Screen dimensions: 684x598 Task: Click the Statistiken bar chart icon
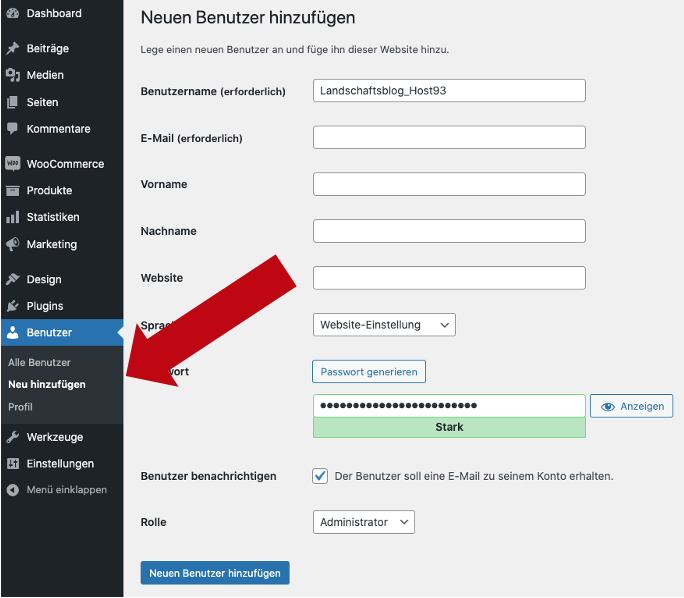tap(13, 217)
